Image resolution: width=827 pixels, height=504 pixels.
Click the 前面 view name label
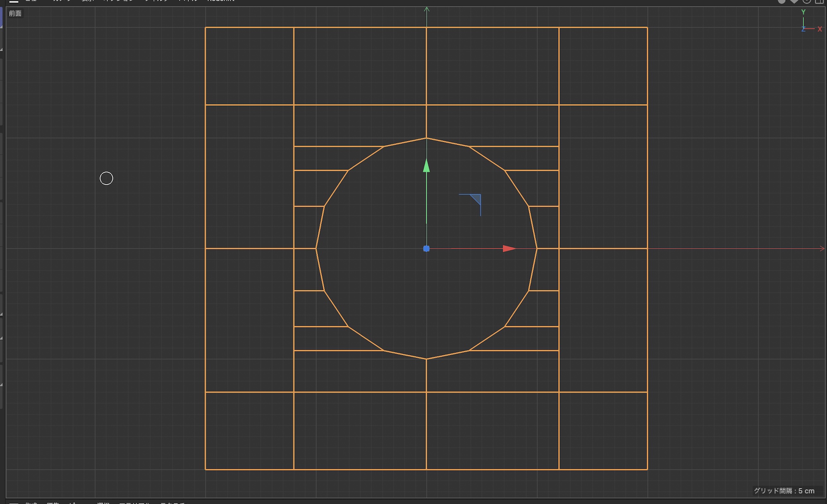coord(15,13)
